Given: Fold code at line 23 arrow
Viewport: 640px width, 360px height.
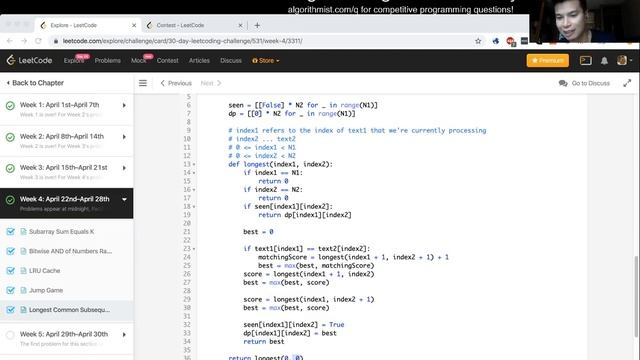Looking at the screenshot, I should tap(194, 249).
